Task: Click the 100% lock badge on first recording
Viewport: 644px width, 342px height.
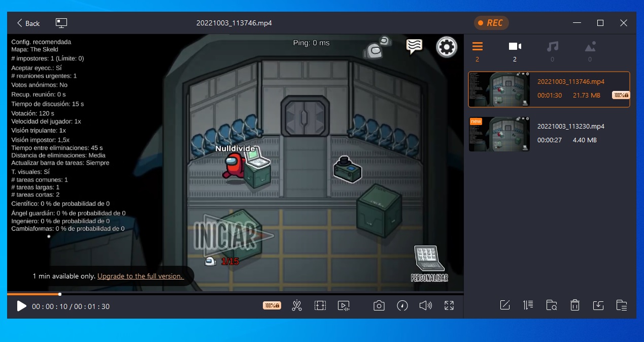Action: [620, 95]
